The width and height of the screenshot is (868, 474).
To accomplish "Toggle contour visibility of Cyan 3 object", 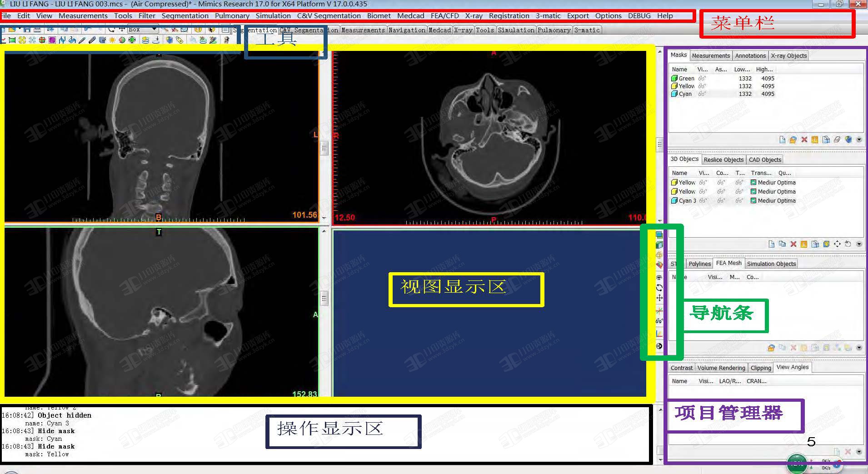I will click(721, 200).
